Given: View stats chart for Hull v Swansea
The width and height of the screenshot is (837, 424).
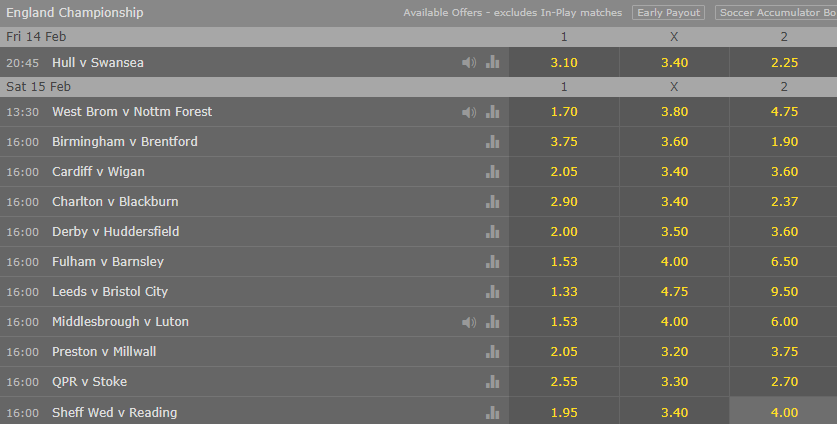Looking at the screenshot, I should (x=493, y=62).
